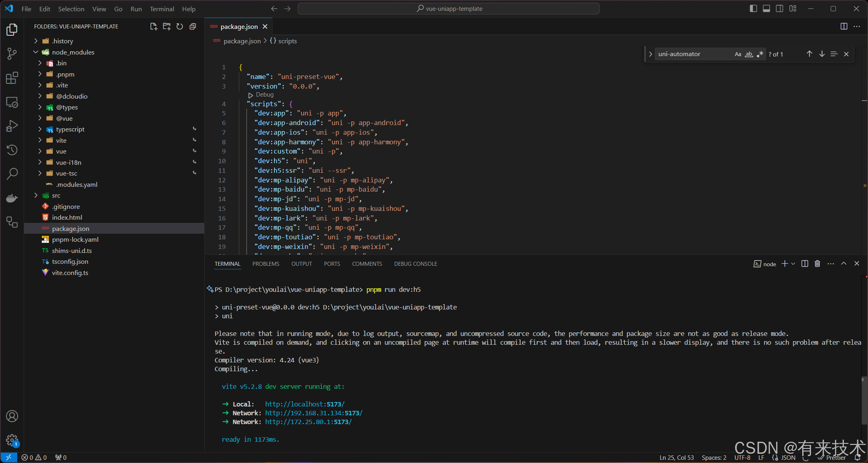This screenshot has width=868, height=463.
Task: Expand the .bin folder
Action: 40,63
